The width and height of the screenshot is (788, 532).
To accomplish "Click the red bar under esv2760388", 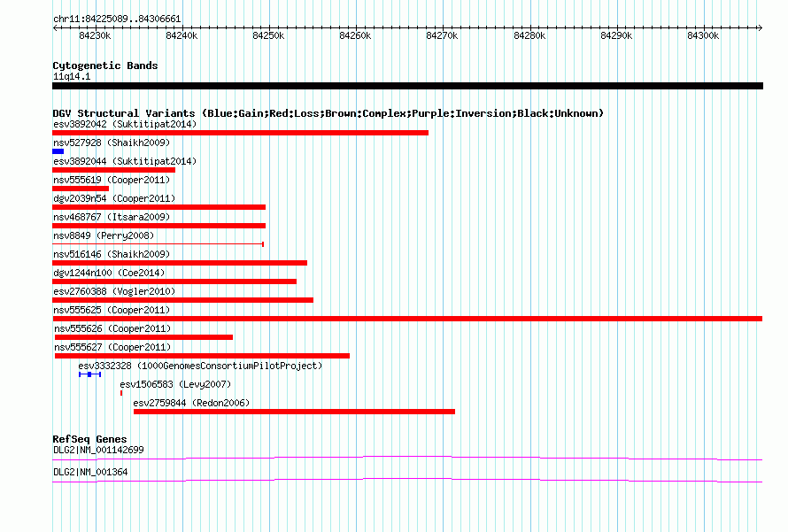I will (183, 300).
